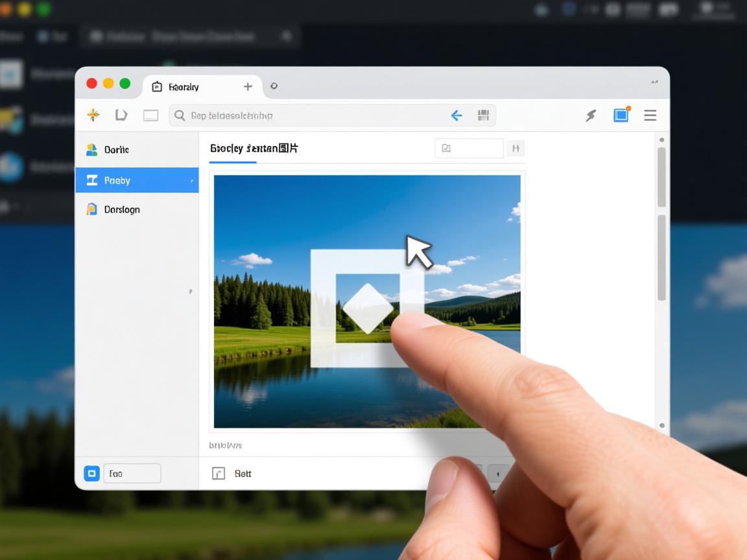Screen dimensions: 747x560
Task: Open the blue window icon with orange badge
Action: (x=621, y=115)
